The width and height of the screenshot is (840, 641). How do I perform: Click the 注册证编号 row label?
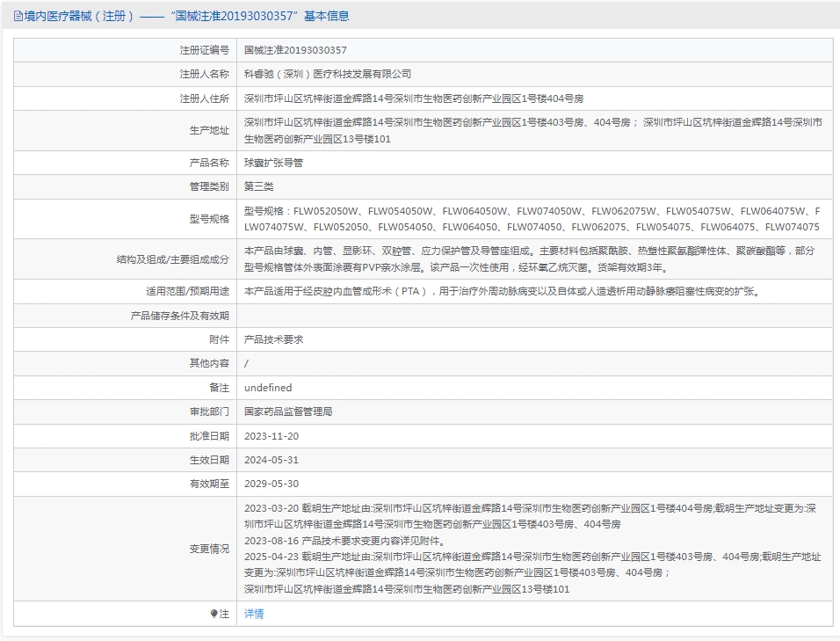point(204,50)
